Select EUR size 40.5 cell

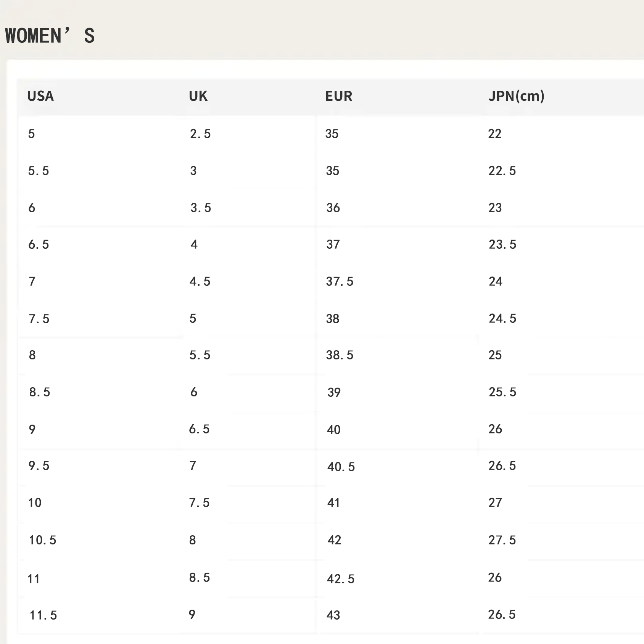[x=341, y=467]
